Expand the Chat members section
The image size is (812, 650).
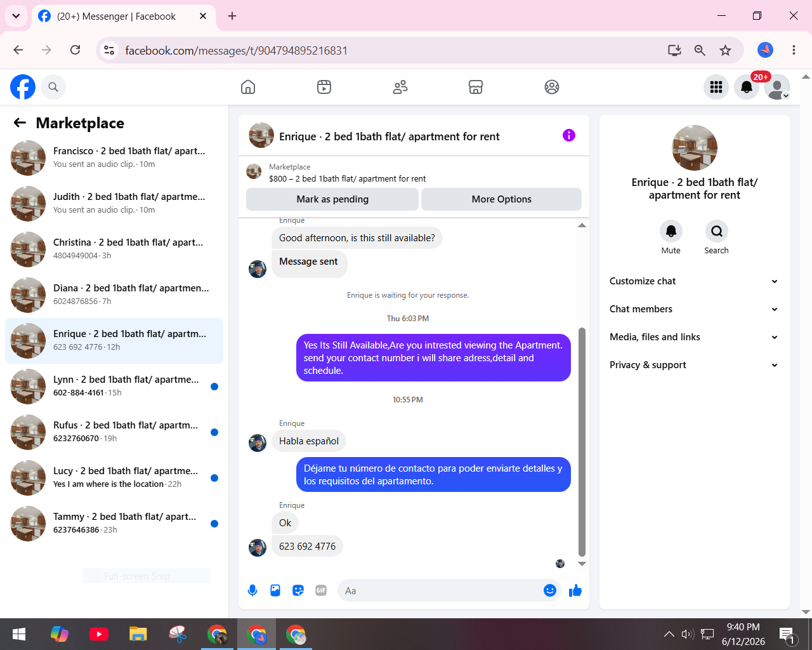694,309
